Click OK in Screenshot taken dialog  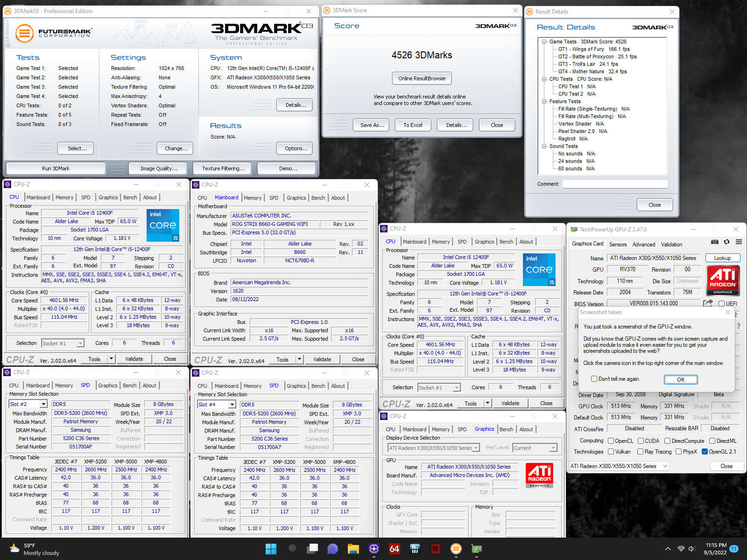pos(681,379)
